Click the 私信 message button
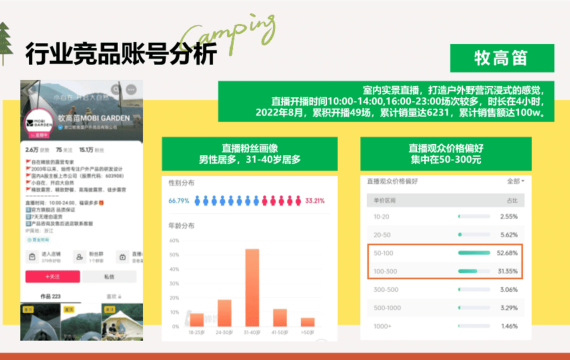 coord(109,277)
